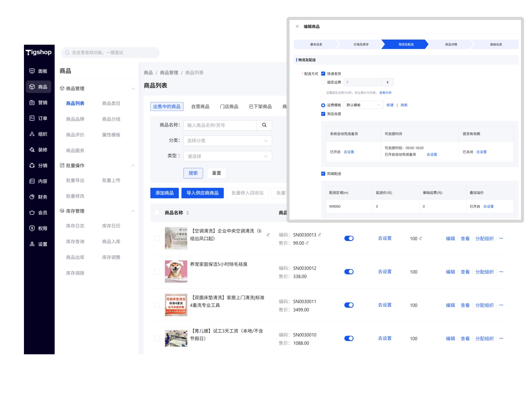The height and width of the screenshot is (399, 532).
Task: Open the 财务 finance sidebar icon
Action: click(32, 197)
